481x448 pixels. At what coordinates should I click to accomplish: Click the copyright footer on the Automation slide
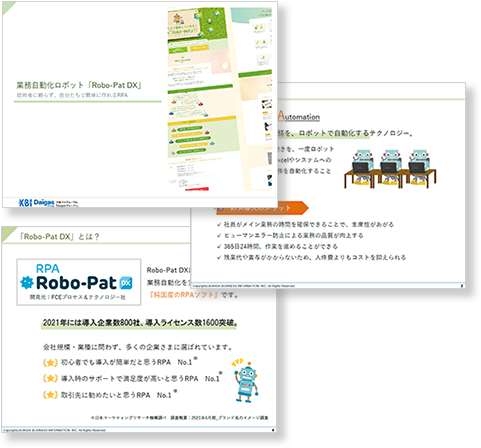[x=244, y=286]
